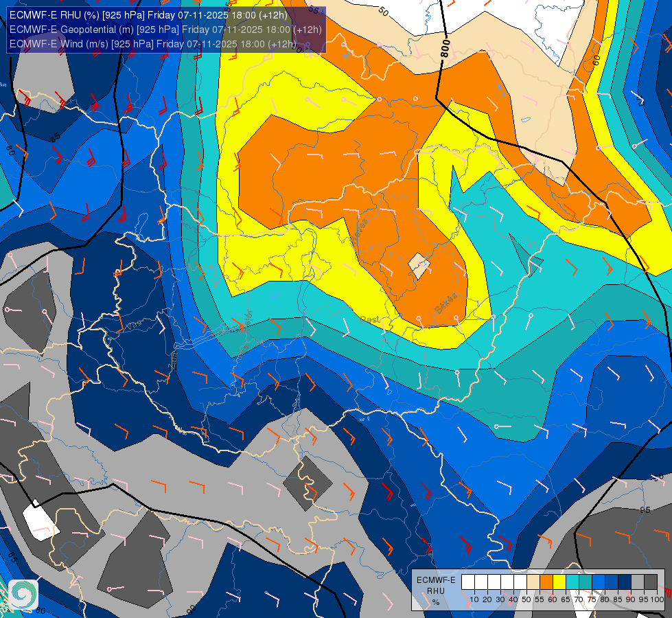Pick the beige 50-55% legend swatch

pyautogui.click(x=533, y=582)
